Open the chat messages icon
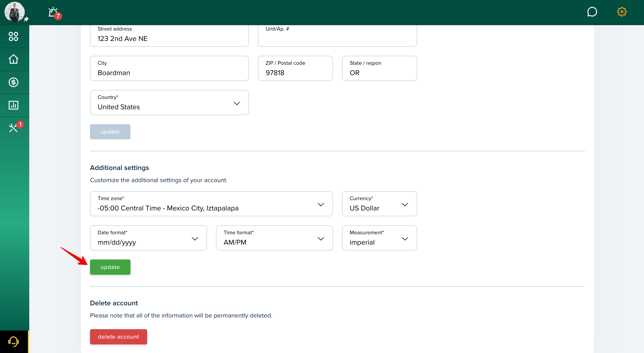The width and height of the screenshot is (644, 353). coord(592,12)
